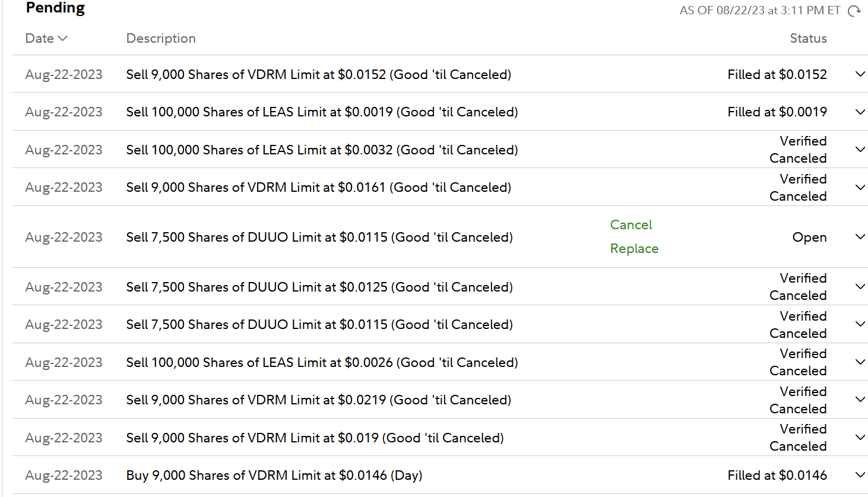Expand the canceled VDRM $0.0161 order details
Image resolution: width=868 pixels, height=497 pixels.
tap(860, 188)
